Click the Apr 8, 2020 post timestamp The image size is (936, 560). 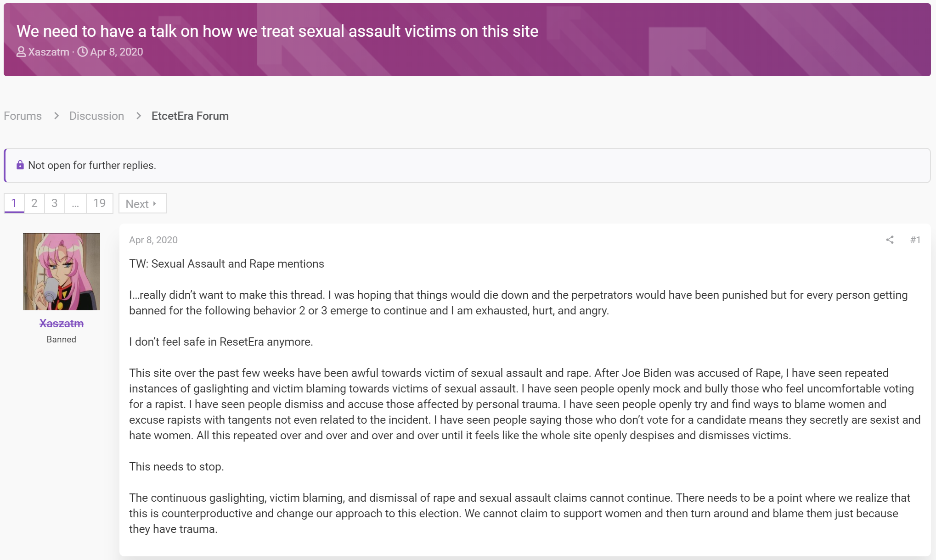(x=153, y=240)
